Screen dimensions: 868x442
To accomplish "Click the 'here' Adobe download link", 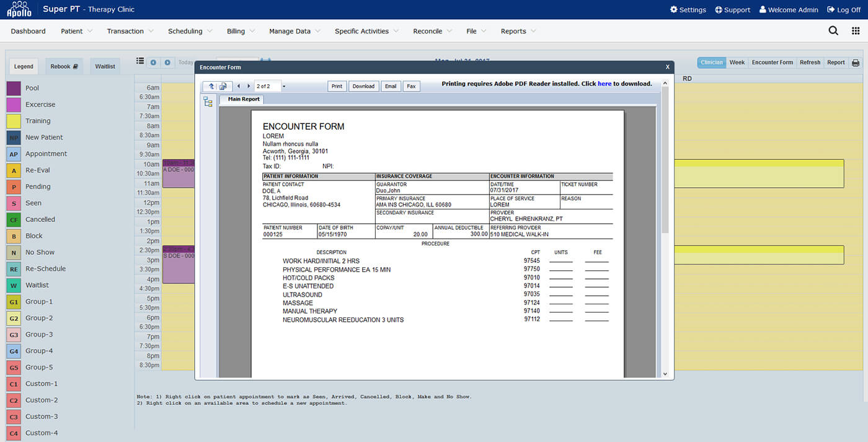I will [x=604, y=84].
